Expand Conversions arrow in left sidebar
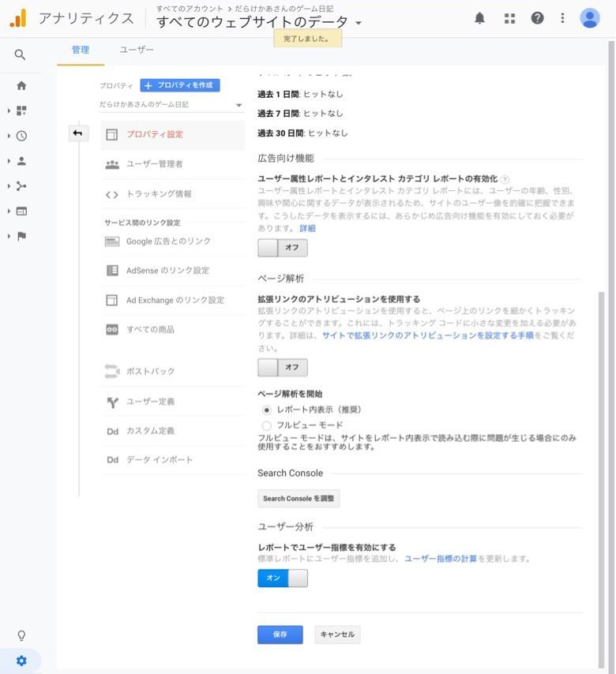The width and height of the screenshot is (616, 674). click(9, 236)
